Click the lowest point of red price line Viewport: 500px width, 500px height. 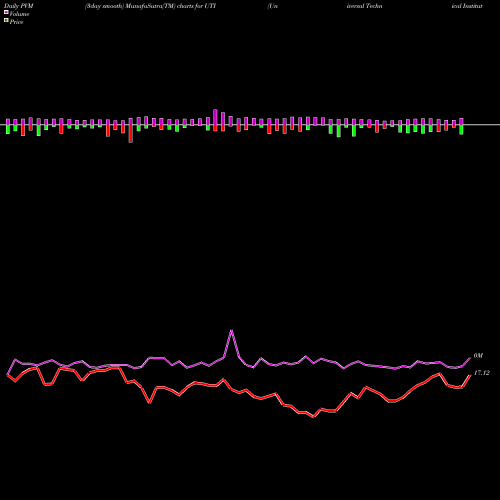click(x=313, y=417)
